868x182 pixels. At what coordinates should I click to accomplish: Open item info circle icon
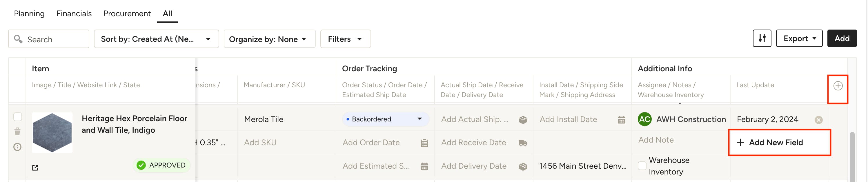(17, 147)
